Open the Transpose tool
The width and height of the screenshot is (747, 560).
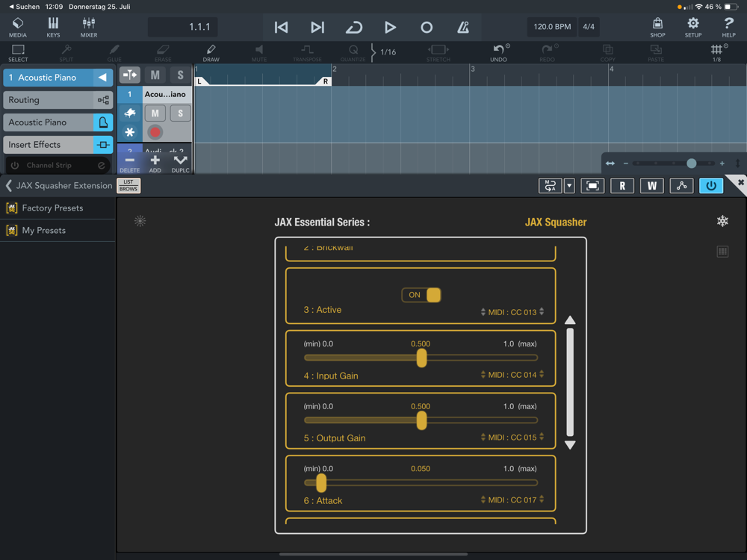click(307, 53)
